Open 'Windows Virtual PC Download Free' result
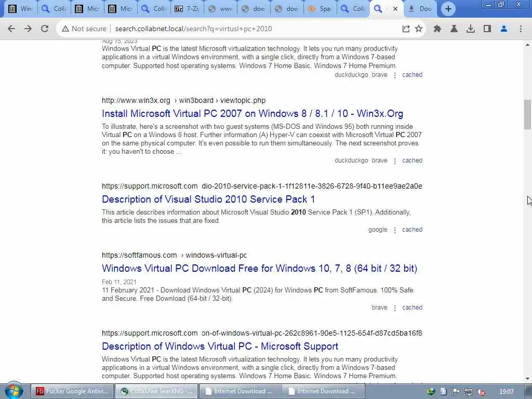This screenshot has width=532, height=399. coord(260,269)
